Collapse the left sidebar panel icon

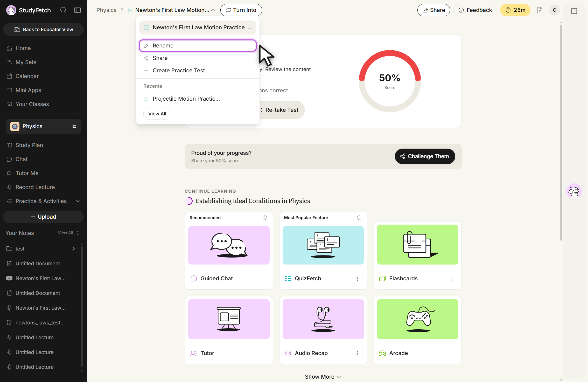tap(78, 10)
